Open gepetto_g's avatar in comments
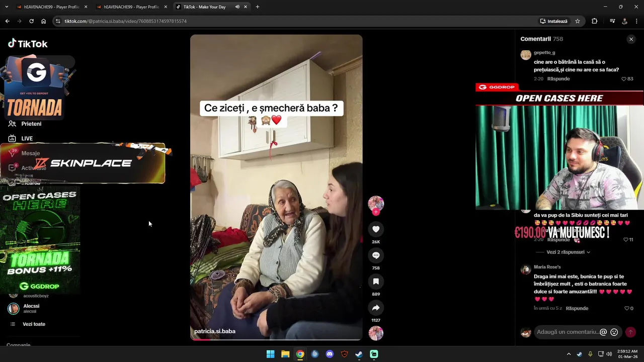Image resolution: width=644 pixels, height=362 pixels. 526,55
